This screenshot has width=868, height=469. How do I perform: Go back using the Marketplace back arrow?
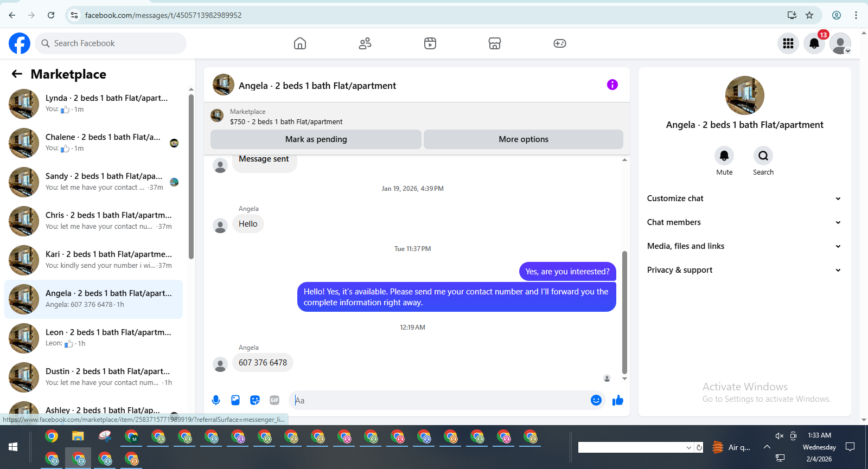click(17, 74)
